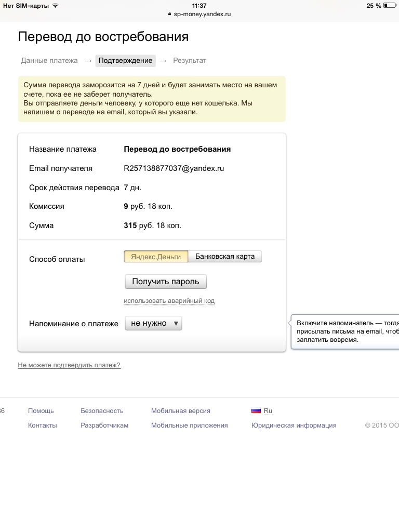Select the Подтверждение step
Image resolution: width=399 pixels, height=532 pixels.
click(x=125, y=61)
